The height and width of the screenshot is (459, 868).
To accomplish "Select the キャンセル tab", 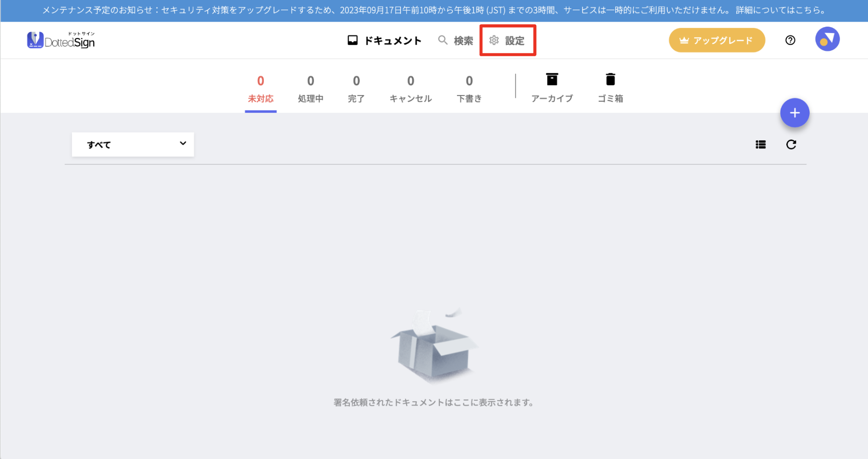I will (x=411, y=89).
